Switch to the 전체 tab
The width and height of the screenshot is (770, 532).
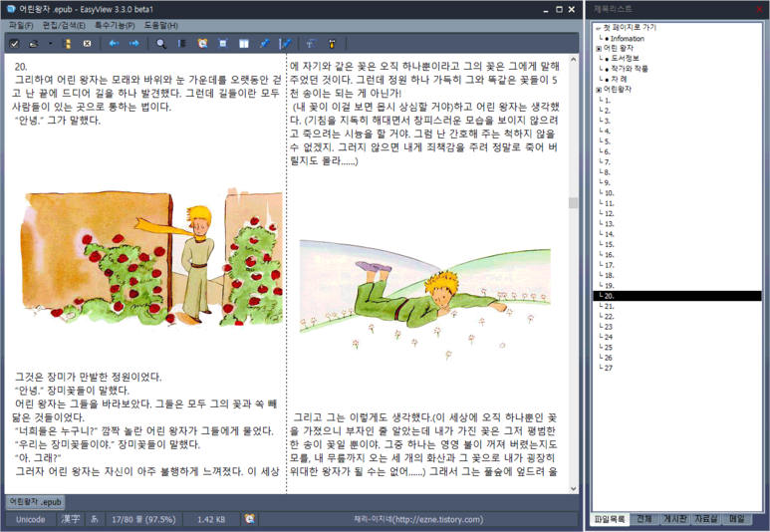pos(644,519)
